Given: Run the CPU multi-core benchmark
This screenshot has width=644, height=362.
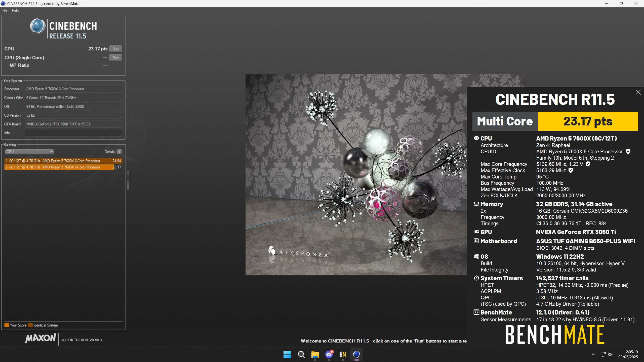Looking at the screenshot, I should coord(115,49).
